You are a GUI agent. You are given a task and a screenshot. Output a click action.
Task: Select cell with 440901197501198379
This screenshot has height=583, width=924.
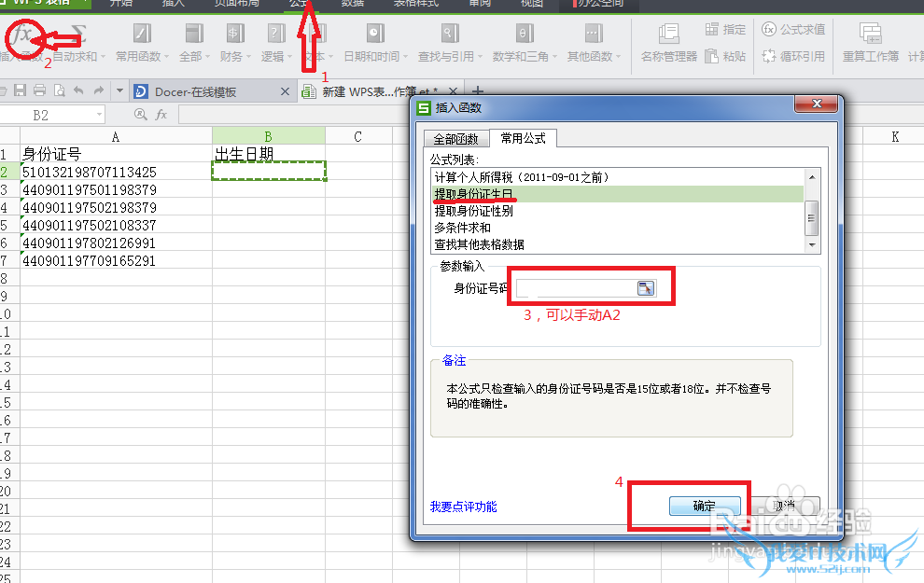point(116,189)
